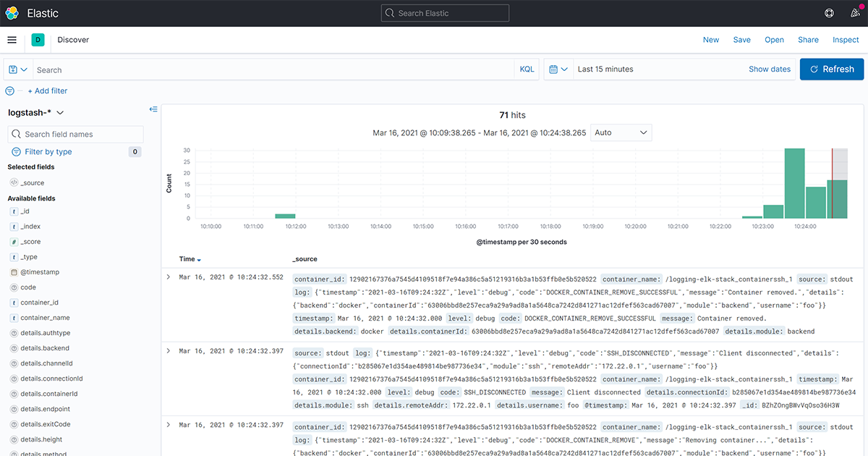Open the help life-ring icon
Viewport: 868px width, 456px height.
[x=829, y=12]
